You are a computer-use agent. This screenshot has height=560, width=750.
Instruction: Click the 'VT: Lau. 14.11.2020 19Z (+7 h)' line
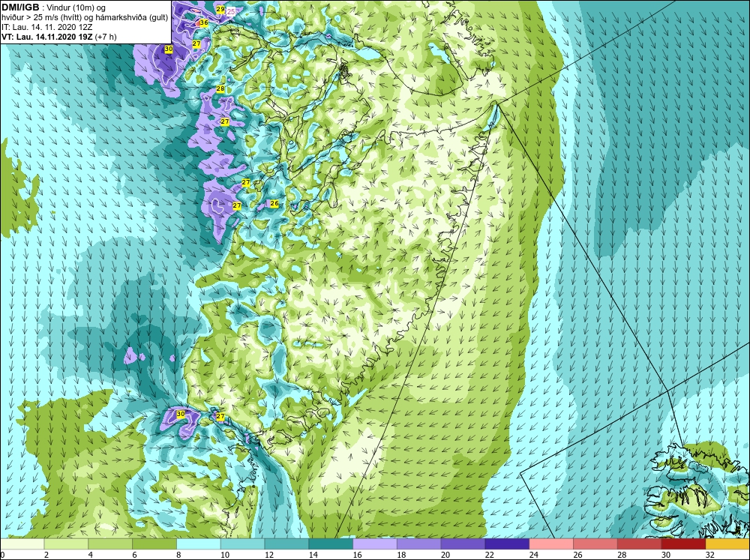coord(58,37)
